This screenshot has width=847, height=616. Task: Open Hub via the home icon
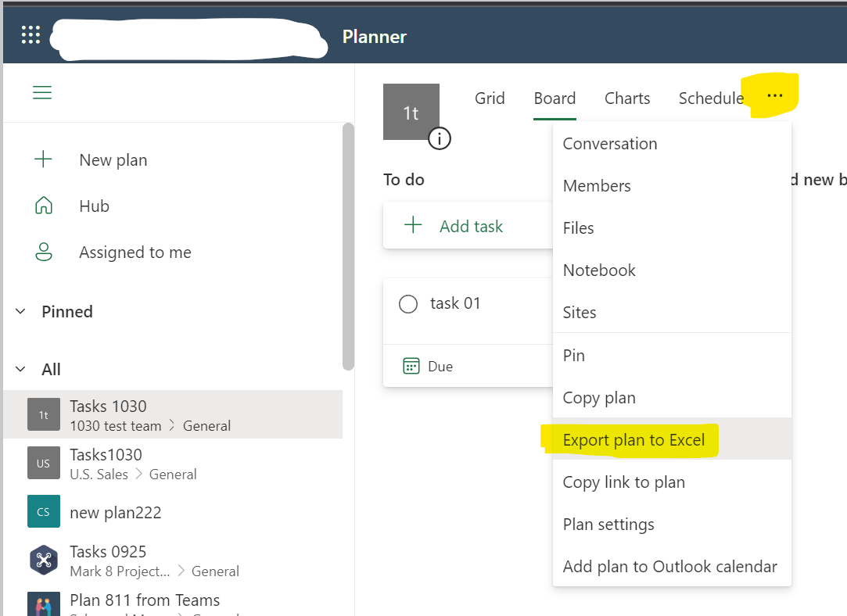(44, 206)
